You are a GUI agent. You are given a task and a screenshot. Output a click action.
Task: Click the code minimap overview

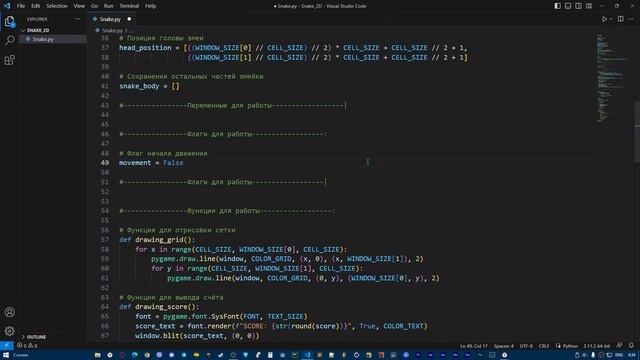tap(611, 78)
